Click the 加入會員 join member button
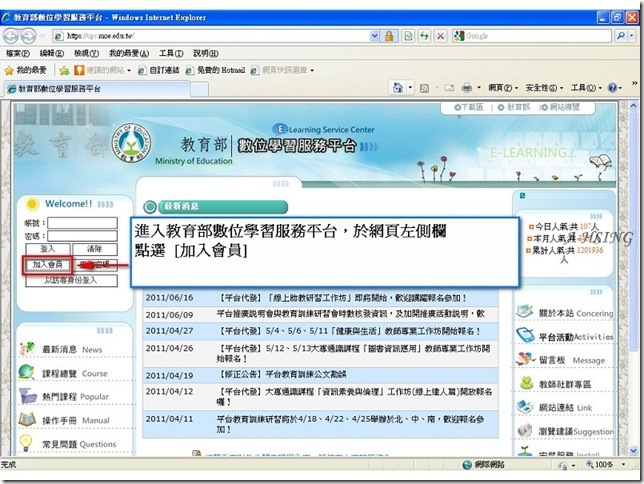Viewport: 644px width, 484px height. pyautogui.click(x=48, y=265)
